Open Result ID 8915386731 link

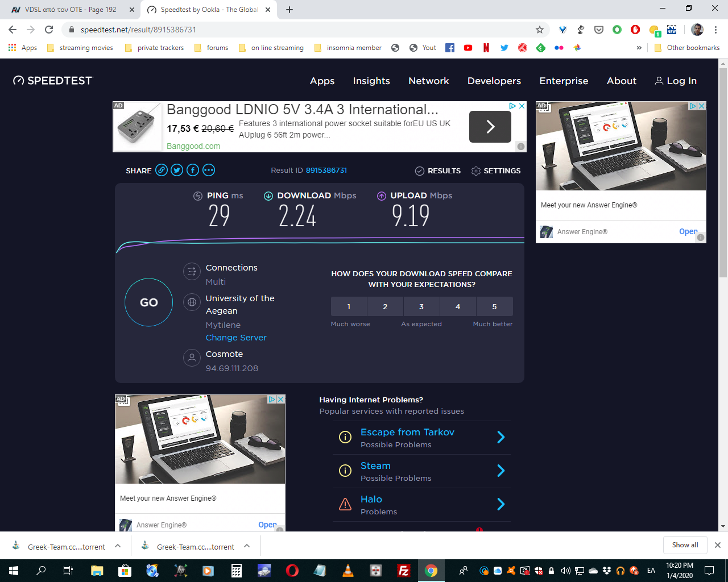pos(326,170)
